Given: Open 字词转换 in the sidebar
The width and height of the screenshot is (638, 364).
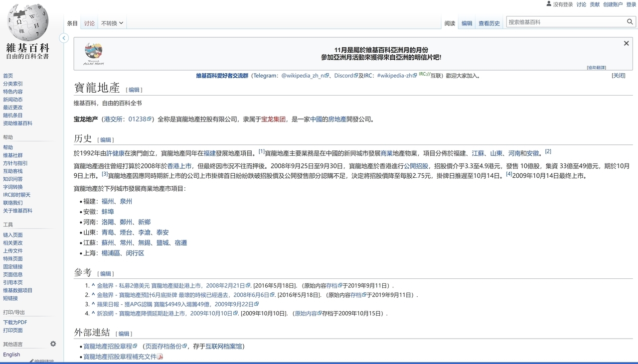Looking at the screenshot, I should 13,187.
